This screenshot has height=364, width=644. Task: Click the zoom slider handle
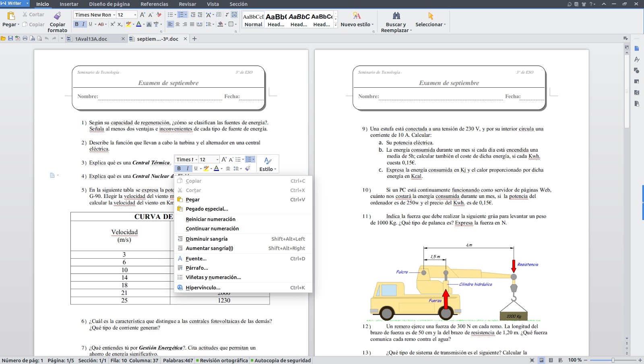pos(613,360)
